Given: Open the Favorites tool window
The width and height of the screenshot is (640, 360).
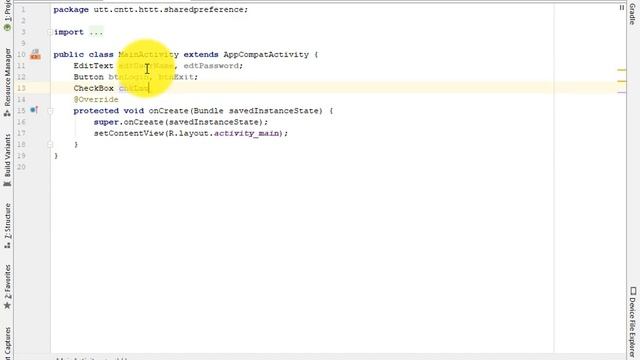Looking at the screenshot, I should coord(7,287).
